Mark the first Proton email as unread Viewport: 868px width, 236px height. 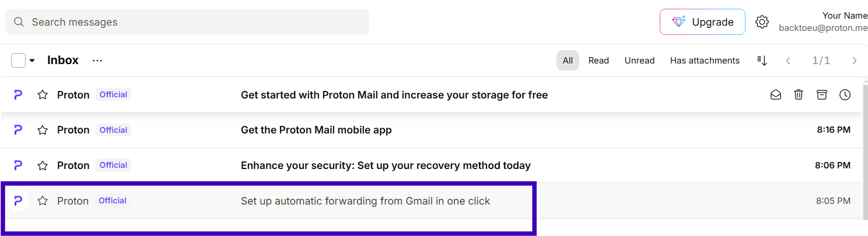point(775,94)
